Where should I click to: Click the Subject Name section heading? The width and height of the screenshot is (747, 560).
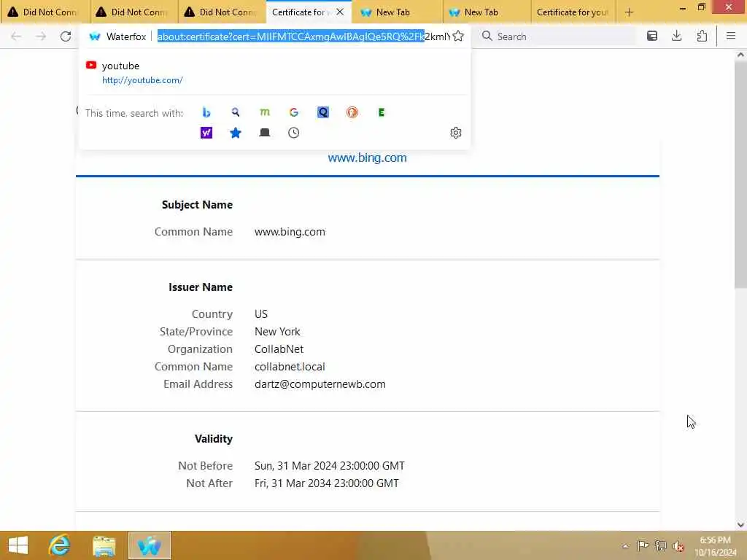197,205
